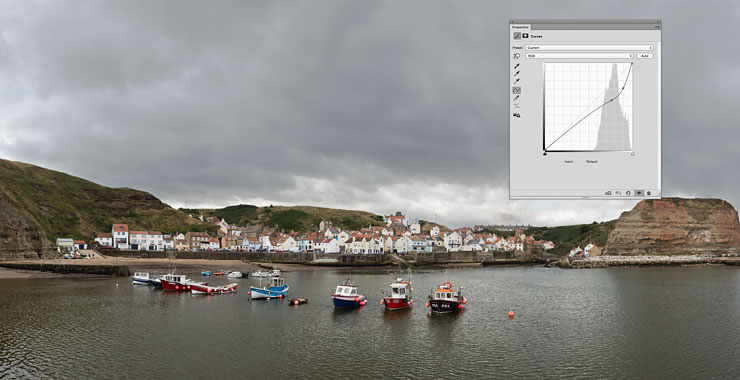
Task: Select the black point slider below the curve
Action: click(x=545, y=154)
